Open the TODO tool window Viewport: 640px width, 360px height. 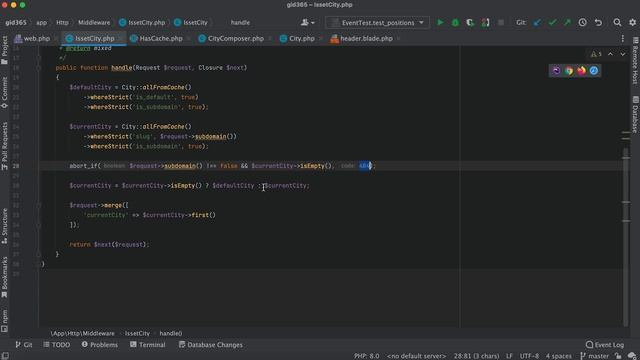tap(57, 345)
